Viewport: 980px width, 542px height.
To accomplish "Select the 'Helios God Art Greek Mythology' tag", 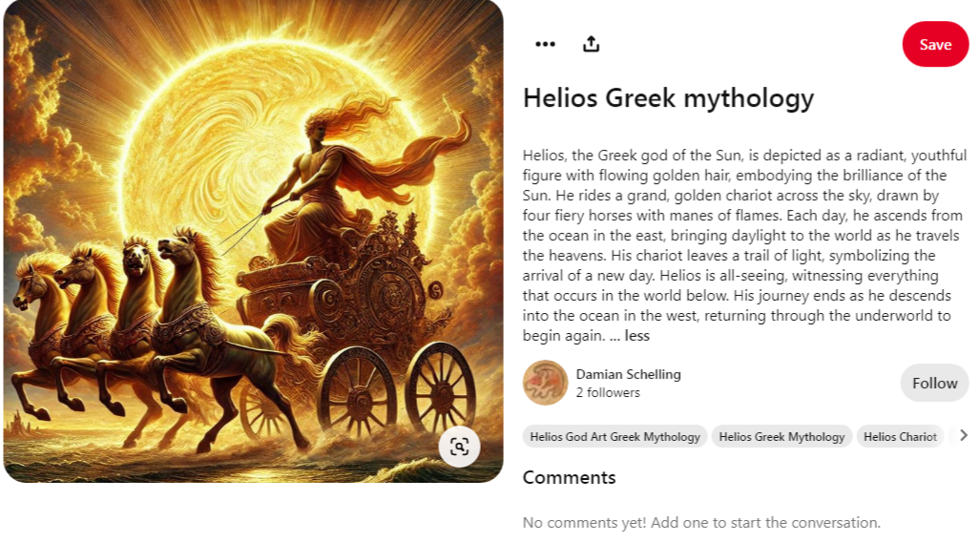I will [615, 436].
